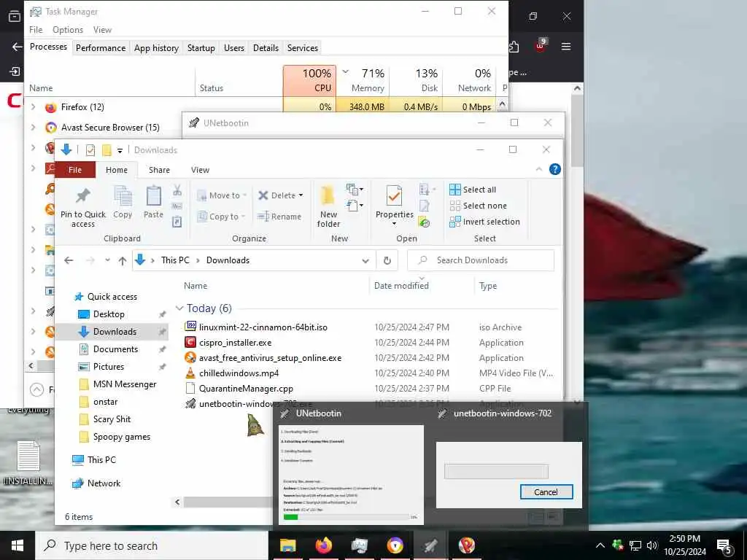Image resolution: width=747 pixels, height=560 pixels.
Task: Open Task Manager Options menu
Action: coord(68,29)
